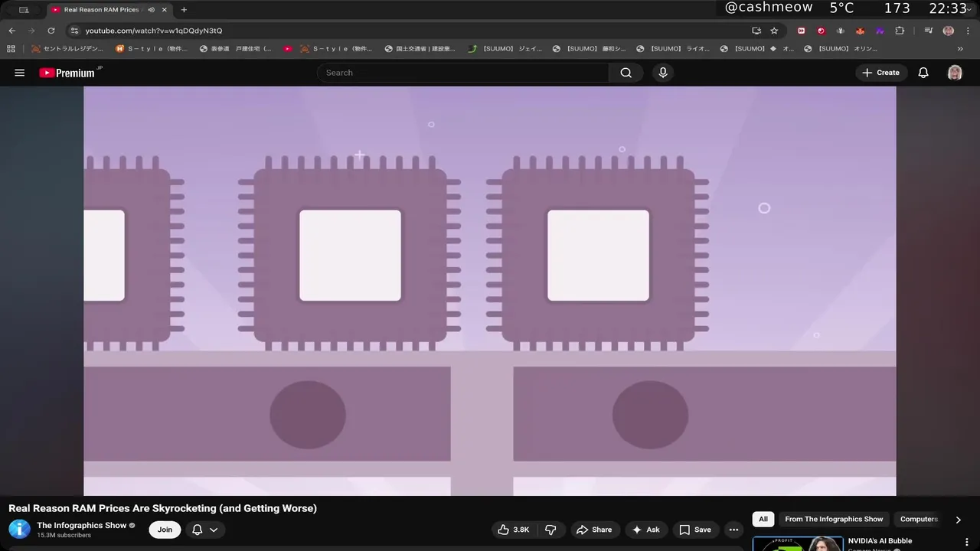Mute the tab via speaker icon
The image size is (980, 551).
coord(151,10)
